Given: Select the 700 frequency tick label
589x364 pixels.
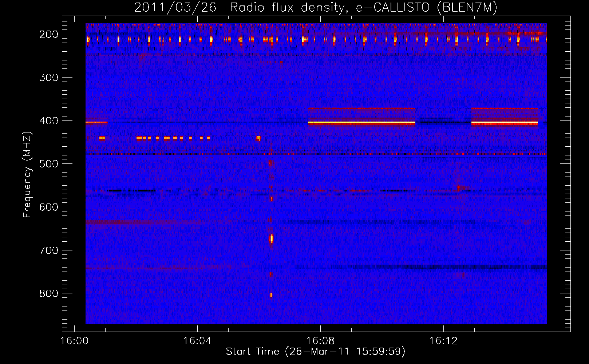Looking at the screenshot, I should [x=49, y=250].
